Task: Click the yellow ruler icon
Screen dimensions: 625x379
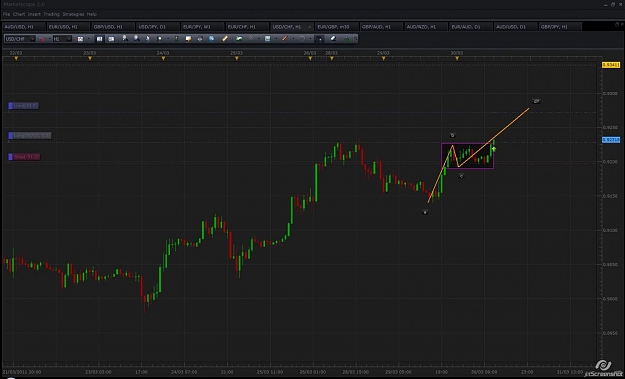Action: [225, 39]
